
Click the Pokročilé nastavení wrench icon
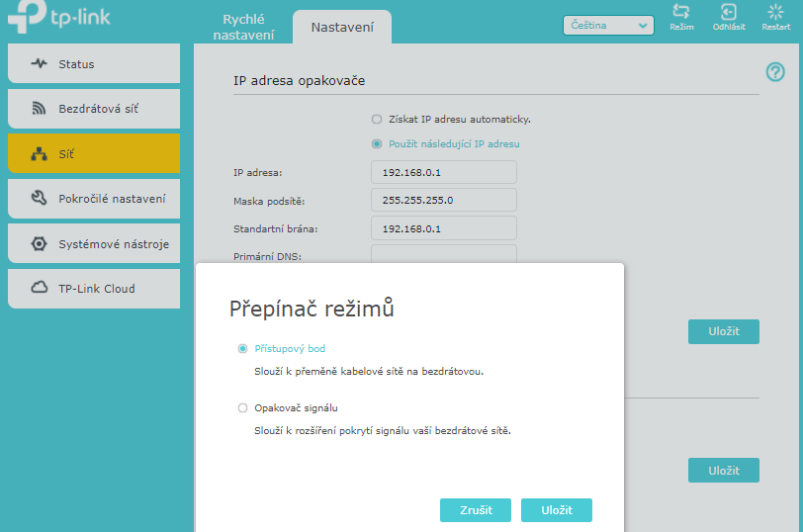point(40,199)
